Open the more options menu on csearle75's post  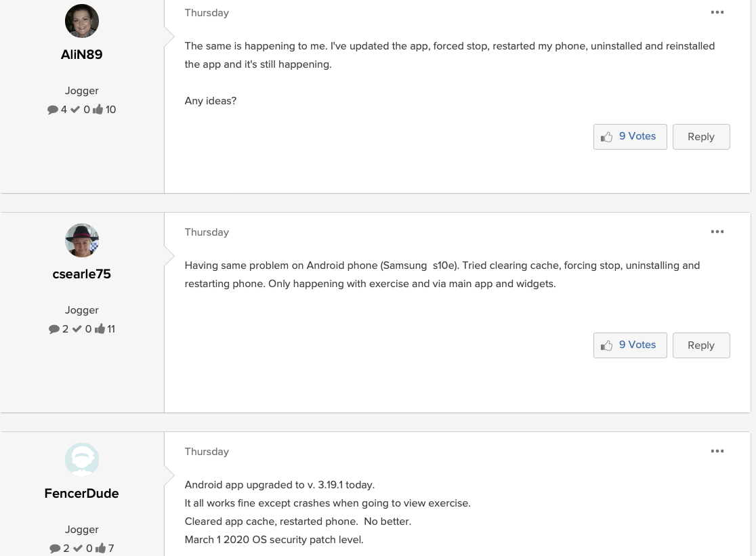coord(717,232)
